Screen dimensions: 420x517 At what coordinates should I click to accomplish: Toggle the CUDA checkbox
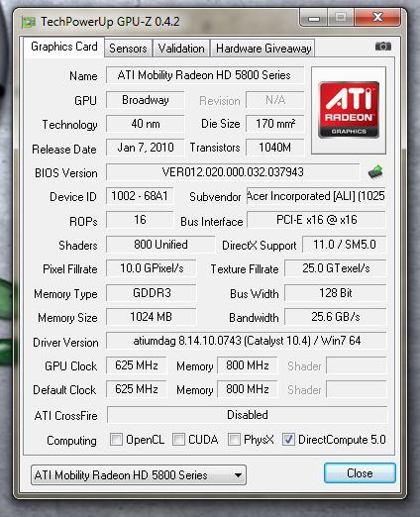(x=178, y=440)
